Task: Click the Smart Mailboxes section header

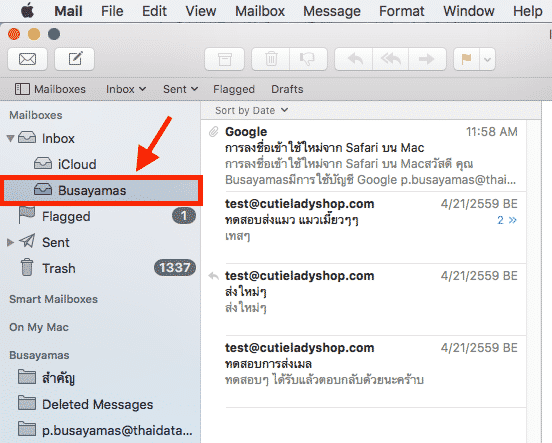Action: [x=54, y=299]
